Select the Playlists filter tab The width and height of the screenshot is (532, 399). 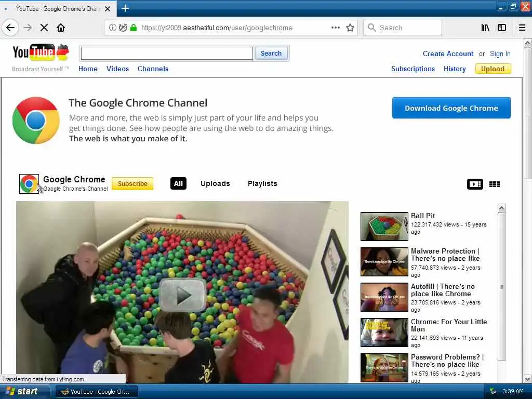coord(262,183)
